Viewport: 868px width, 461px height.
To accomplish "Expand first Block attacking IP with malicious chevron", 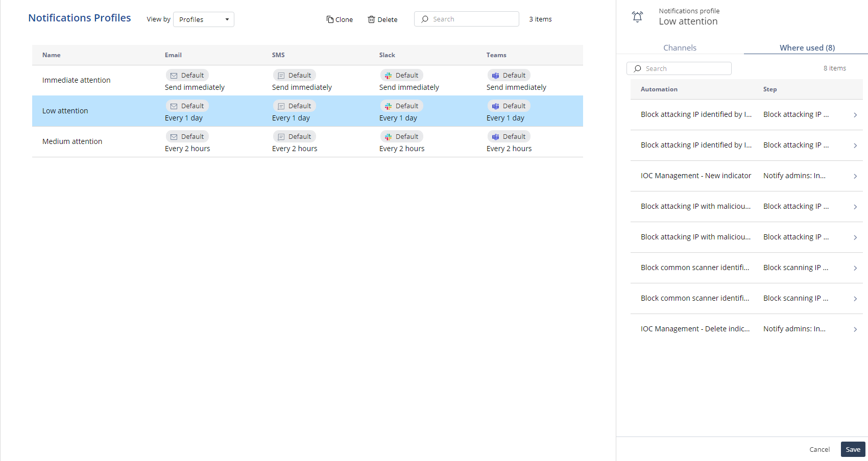I will 855,207.
